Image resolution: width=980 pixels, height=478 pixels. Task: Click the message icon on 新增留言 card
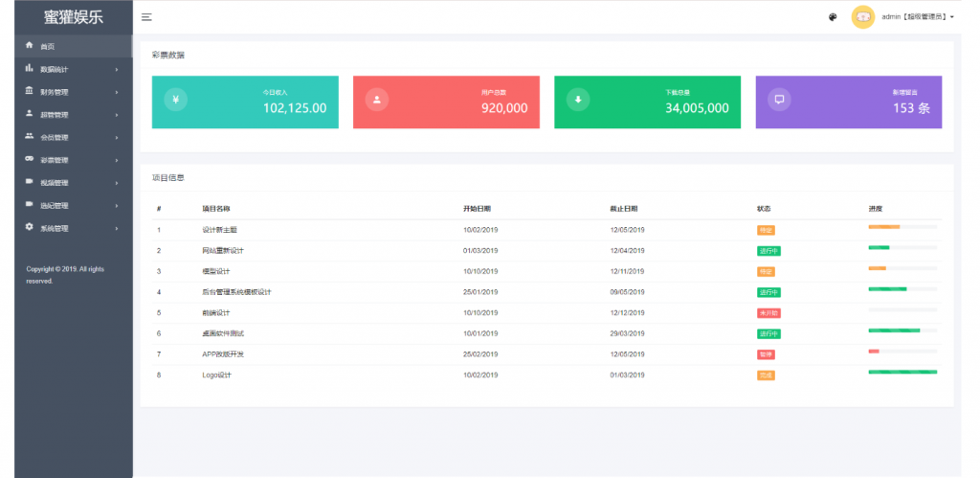(779, 100)
